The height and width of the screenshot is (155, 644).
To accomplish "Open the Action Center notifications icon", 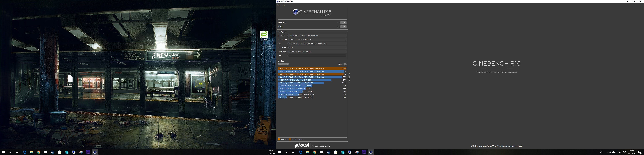I will point(640,152).
